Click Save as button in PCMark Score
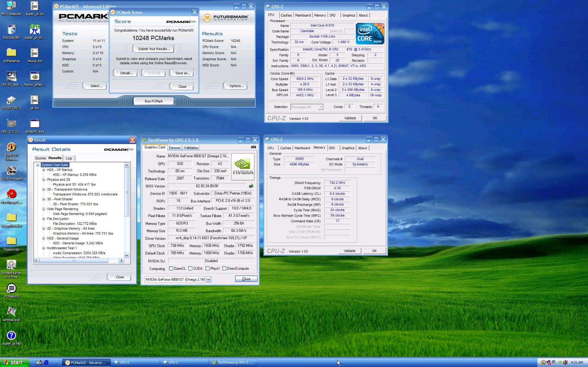588x367 pixels. [x=183, y=73]
